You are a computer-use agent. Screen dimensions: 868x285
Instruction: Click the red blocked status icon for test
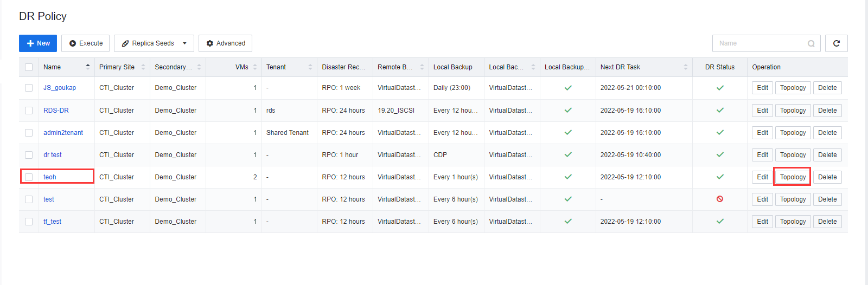(720, 199)
